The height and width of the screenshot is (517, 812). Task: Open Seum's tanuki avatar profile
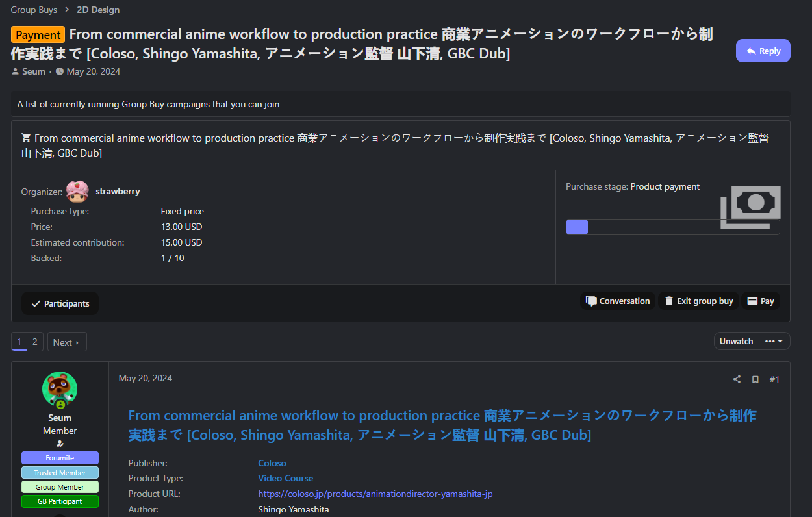coord(60,389)
